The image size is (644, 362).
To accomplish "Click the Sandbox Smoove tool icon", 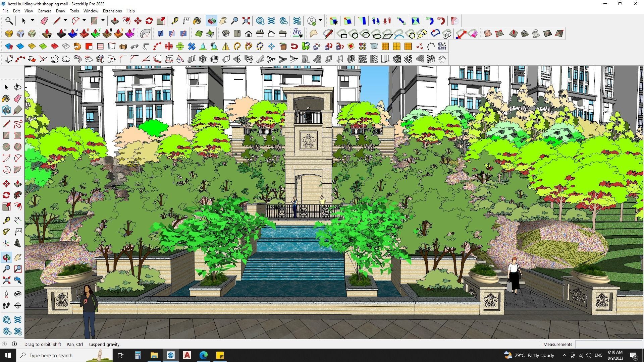I will [x=514, y=34].
